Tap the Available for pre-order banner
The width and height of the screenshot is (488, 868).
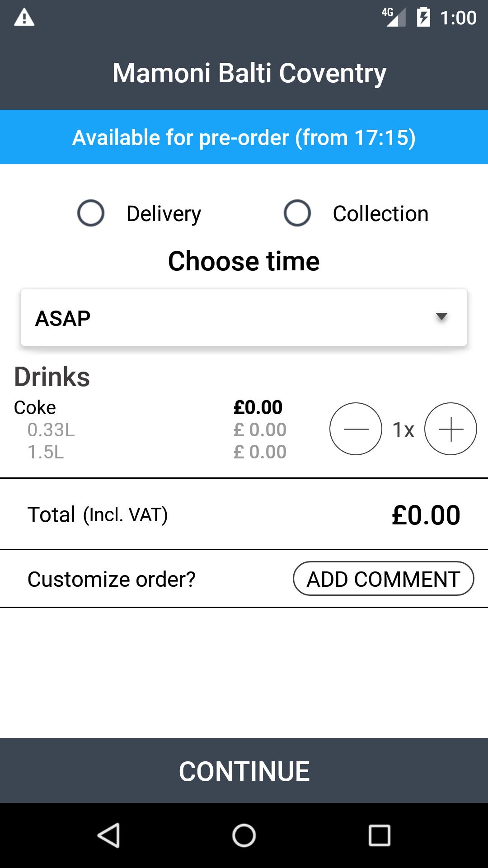[x=244, y=137]
